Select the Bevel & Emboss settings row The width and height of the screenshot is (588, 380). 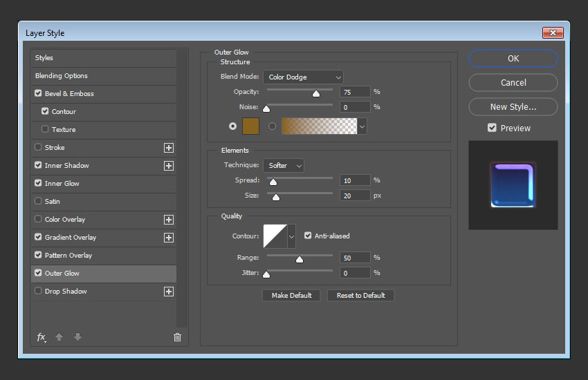[x=103, y=94]
